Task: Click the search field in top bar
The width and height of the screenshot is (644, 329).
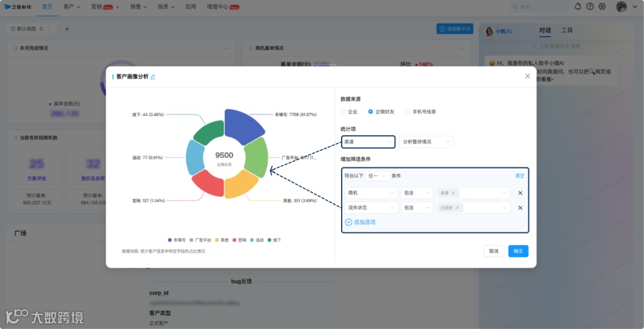Action: click(x=539, y=7)
